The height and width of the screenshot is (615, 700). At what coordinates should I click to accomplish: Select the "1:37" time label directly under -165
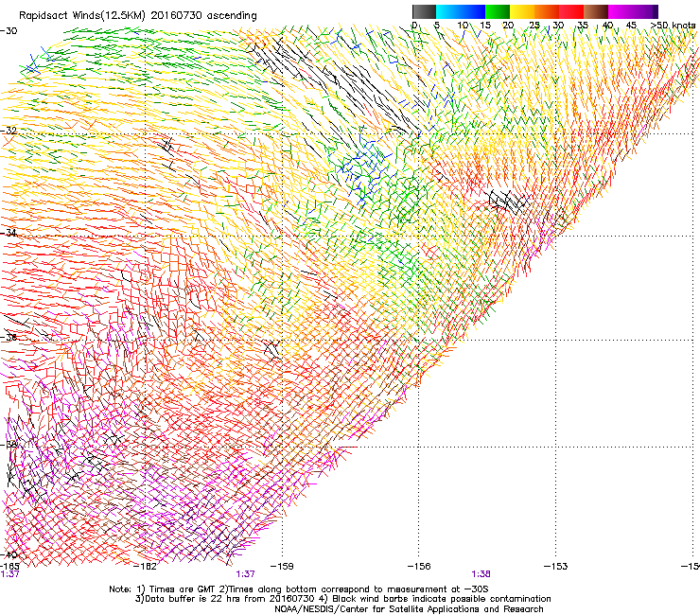tap(9, 574)
